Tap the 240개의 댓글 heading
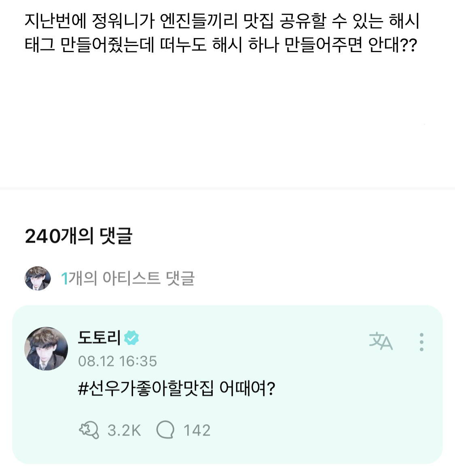This screenshot has width=455, height=476. point(79,236)
